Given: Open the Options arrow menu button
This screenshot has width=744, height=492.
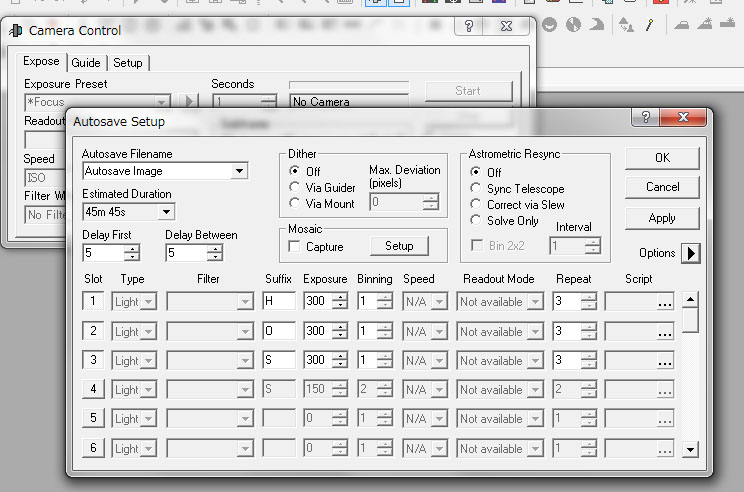Looking at the screenshot, I should tap(690, 253).
